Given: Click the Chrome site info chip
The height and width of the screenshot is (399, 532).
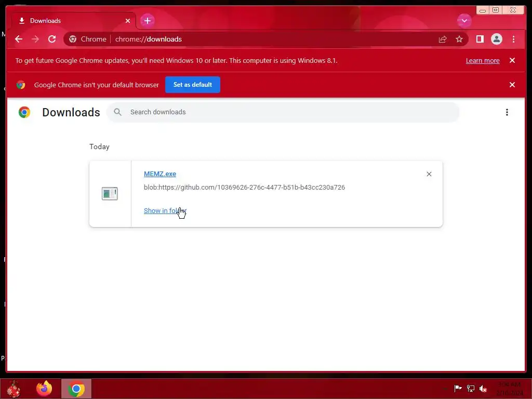Looking at the screenshot, I should 88,39.
